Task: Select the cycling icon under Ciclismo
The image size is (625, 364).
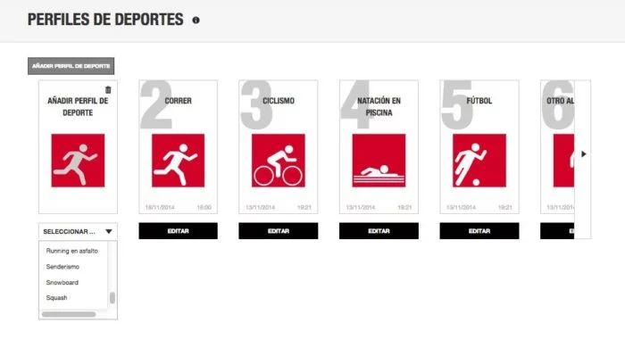Action: pos(279,161)
